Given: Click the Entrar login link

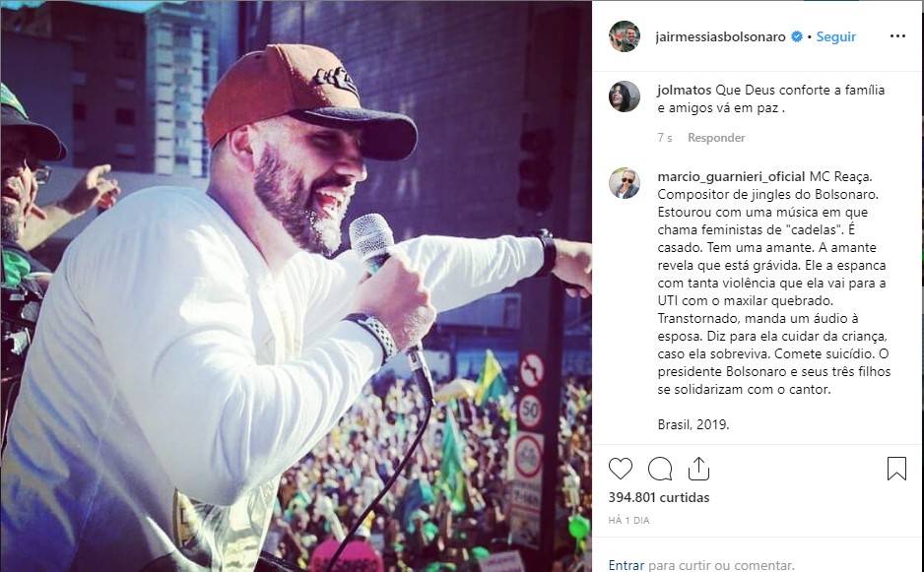Looking at the screenshot, I should click(x=627, y=565).
